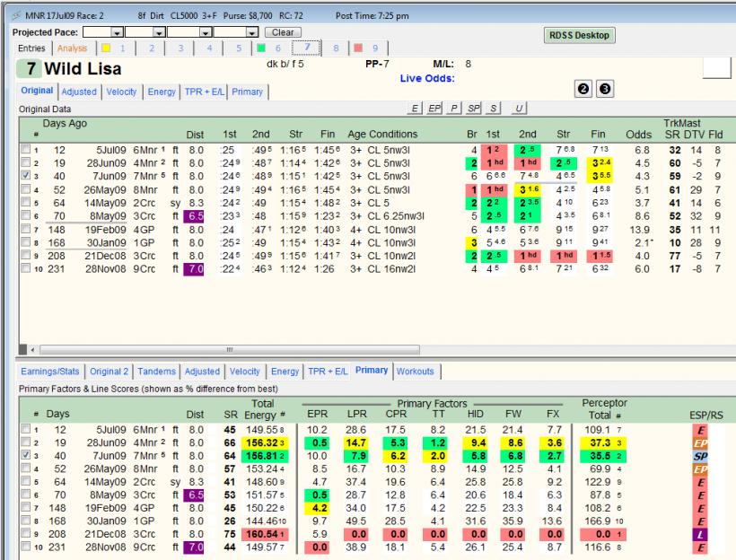Image resolution: width=736 pixels, height=560 pixels.
Task: Click the purple 6.5 distance cell in Original Data
Action: coord(195,216)
